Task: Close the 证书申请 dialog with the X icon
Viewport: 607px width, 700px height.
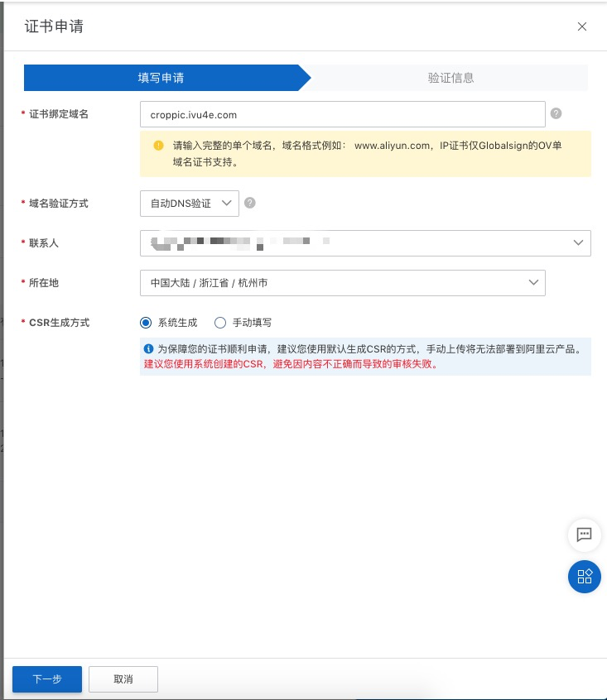Action: [x=582, y=26]
